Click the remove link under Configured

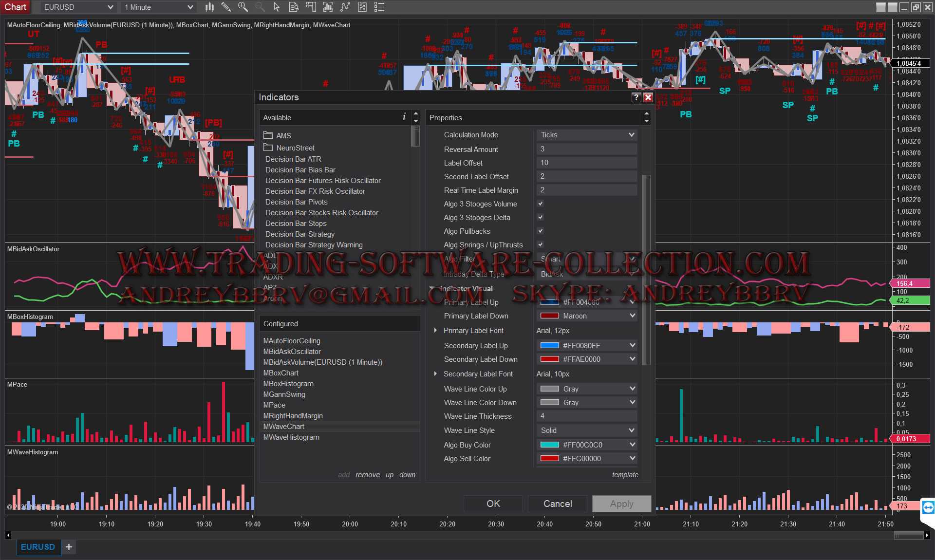(367, 475)
